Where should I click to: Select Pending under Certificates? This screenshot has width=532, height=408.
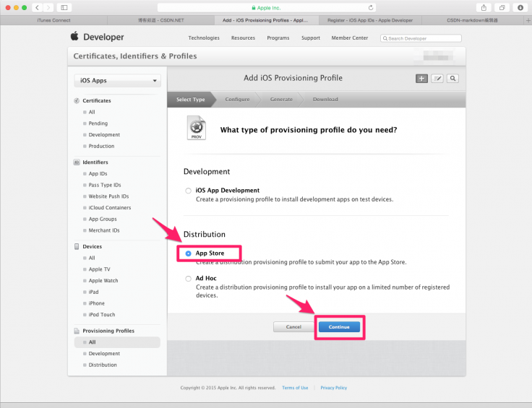coord(98,123)
